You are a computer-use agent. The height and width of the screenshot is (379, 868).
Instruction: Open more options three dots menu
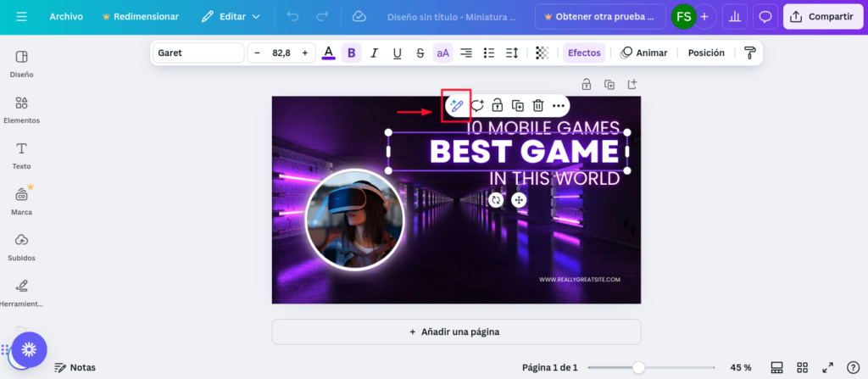(558, 105)
